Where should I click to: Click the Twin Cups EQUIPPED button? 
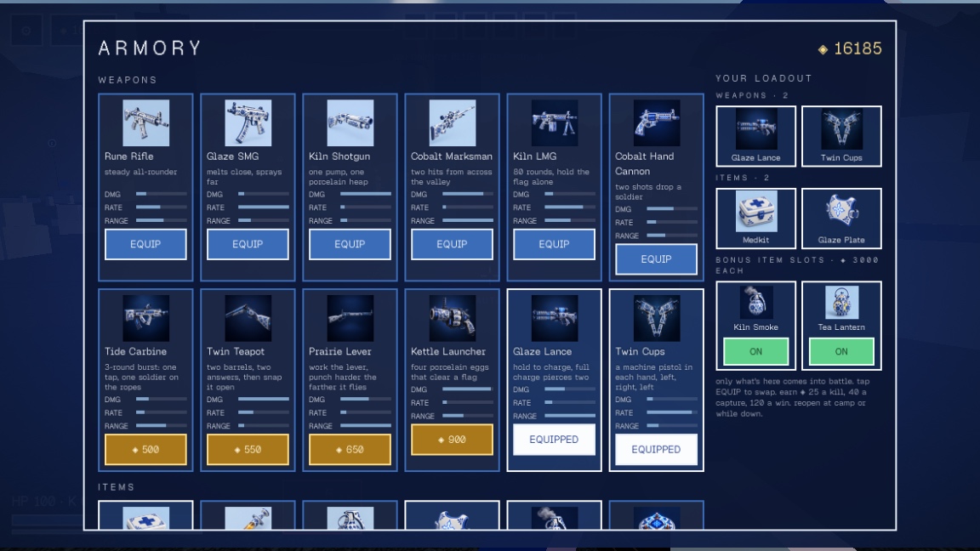coord(656,449)
